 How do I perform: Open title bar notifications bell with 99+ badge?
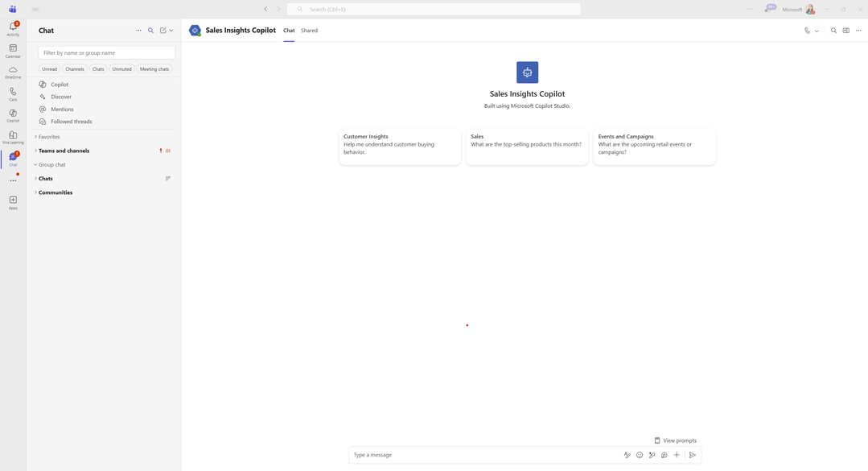(770, 8)
